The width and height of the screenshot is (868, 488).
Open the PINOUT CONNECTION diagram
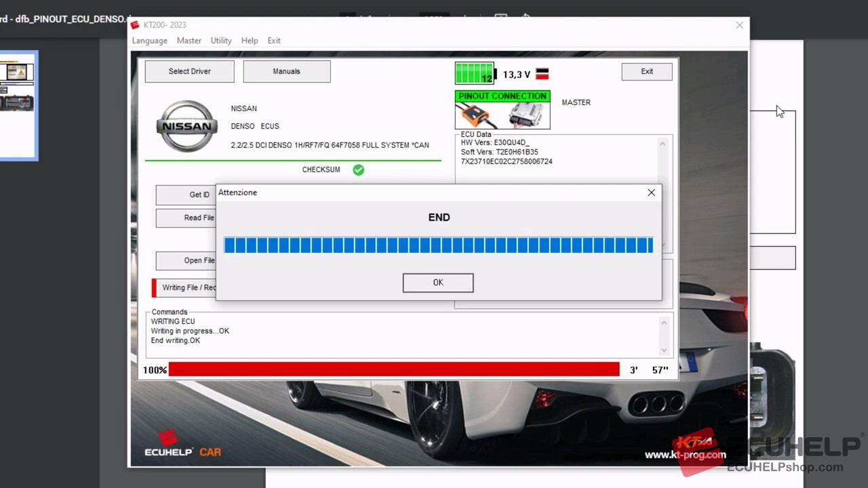[x=502, y=110]
